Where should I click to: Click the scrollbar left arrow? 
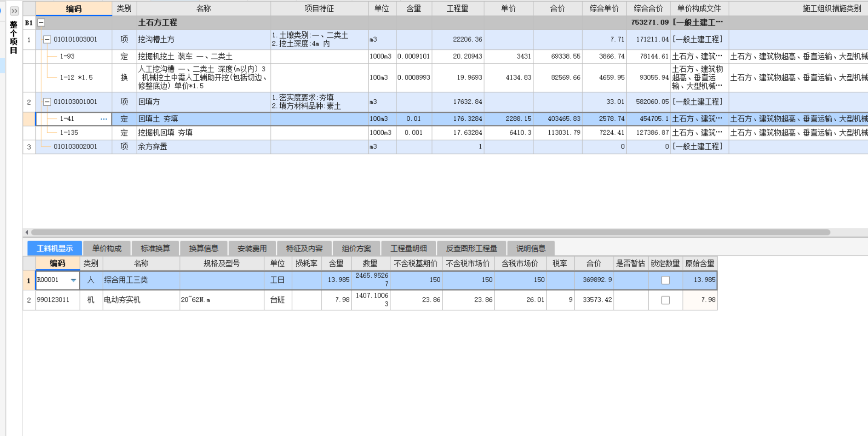27,232
